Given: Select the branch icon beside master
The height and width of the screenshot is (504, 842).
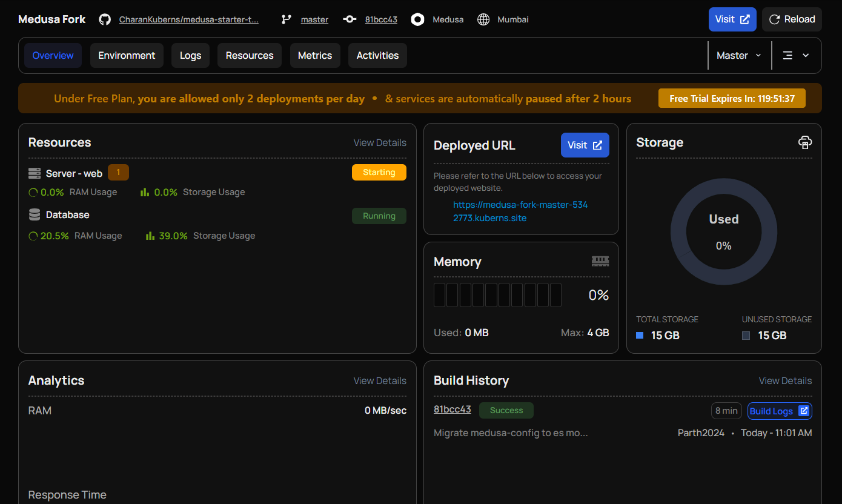Looking at the screenshot, I should (286, 19).
